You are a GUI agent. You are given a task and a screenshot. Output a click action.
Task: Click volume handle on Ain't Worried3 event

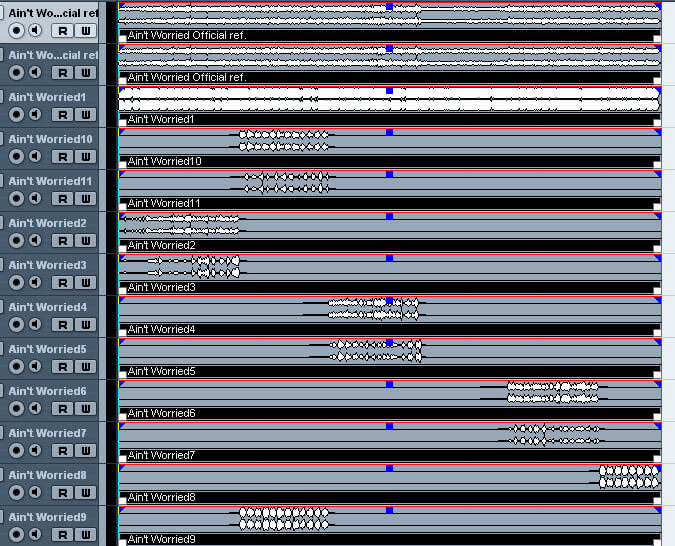click(390, 258)
